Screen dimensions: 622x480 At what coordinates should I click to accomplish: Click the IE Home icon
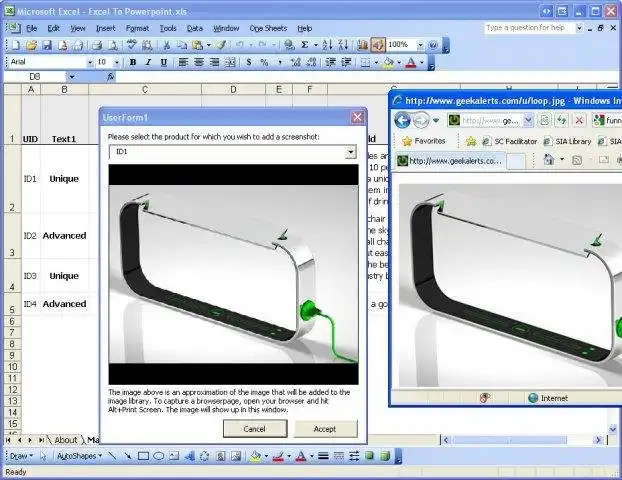tap(549, 160)
